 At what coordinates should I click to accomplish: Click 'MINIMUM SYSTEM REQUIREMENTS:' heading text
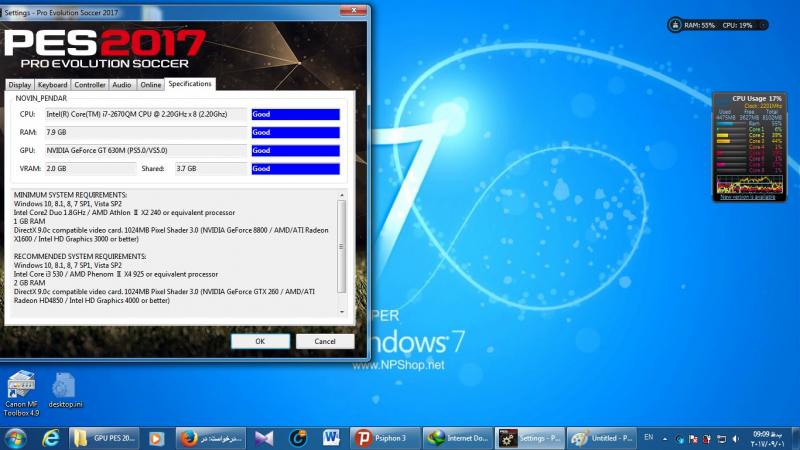(70, 195)
